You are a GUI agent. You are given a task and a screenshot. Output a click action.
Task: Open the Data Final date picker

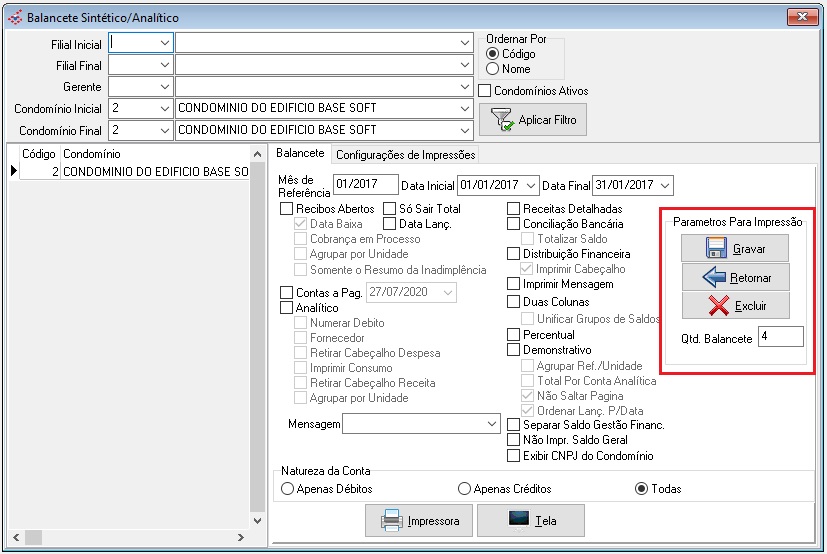pos(666,185)
